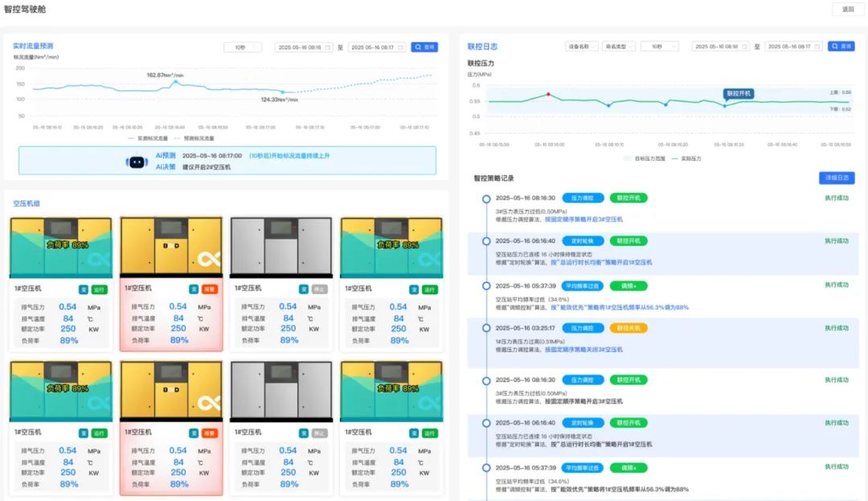Screen dimensions: 868x501
Task: Click timeline circle for 2025-05-16 08:16:30 top record
Action: 486,198
